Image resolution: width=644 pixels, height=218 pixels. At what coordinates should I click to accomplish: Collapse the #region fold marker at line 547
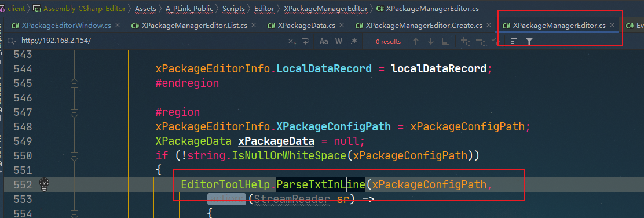click(x=74, y=112)
